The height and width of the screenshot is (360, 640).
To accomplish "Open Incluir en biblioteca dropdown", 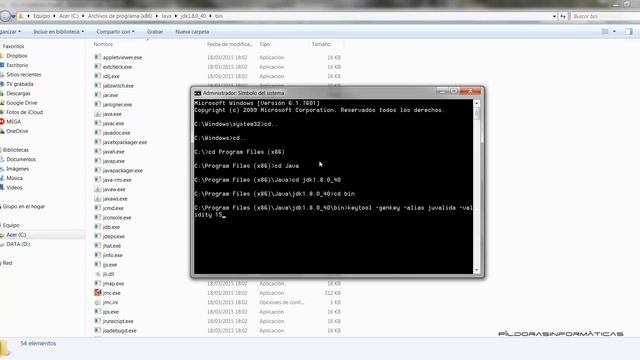I will point(59,31).
